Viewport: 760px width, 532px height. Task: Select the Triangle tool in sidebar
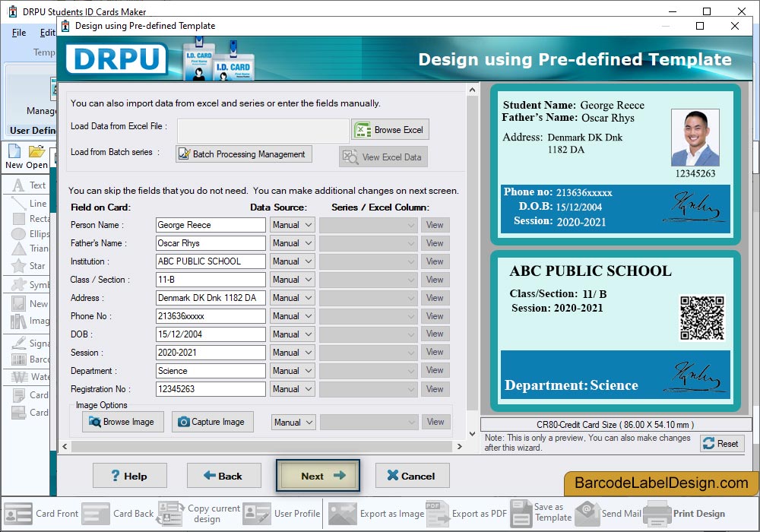click(x=30, y=249)
